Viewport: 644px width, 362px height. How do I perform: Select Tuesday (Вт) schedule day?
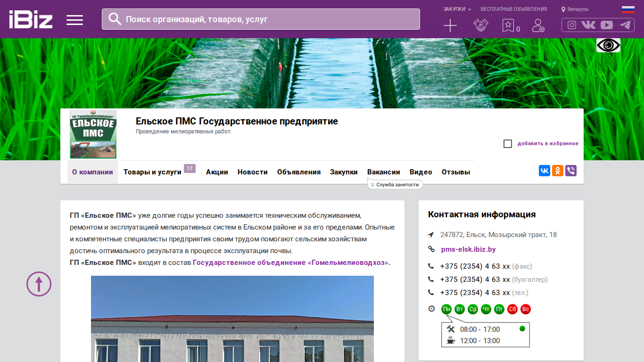[460, 309]
